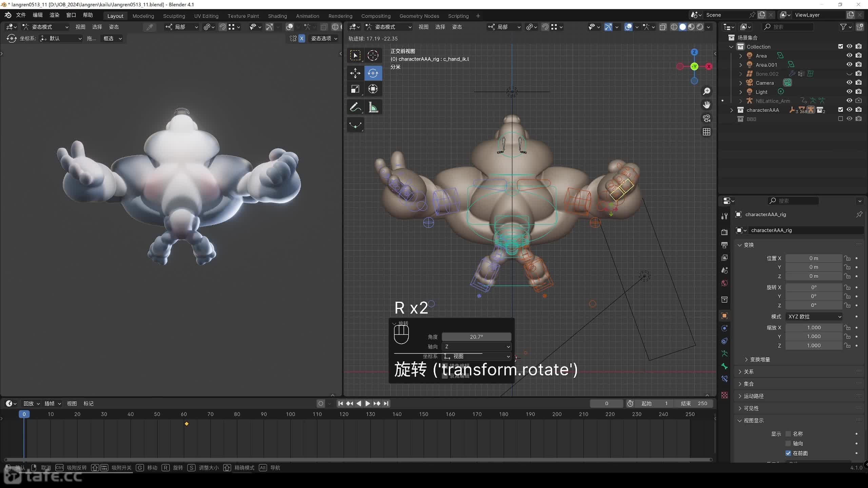This screenshot has height=488, width=868.
Task: Switch orthographic/perspective grid icon
Action: [x=707, y=132]
